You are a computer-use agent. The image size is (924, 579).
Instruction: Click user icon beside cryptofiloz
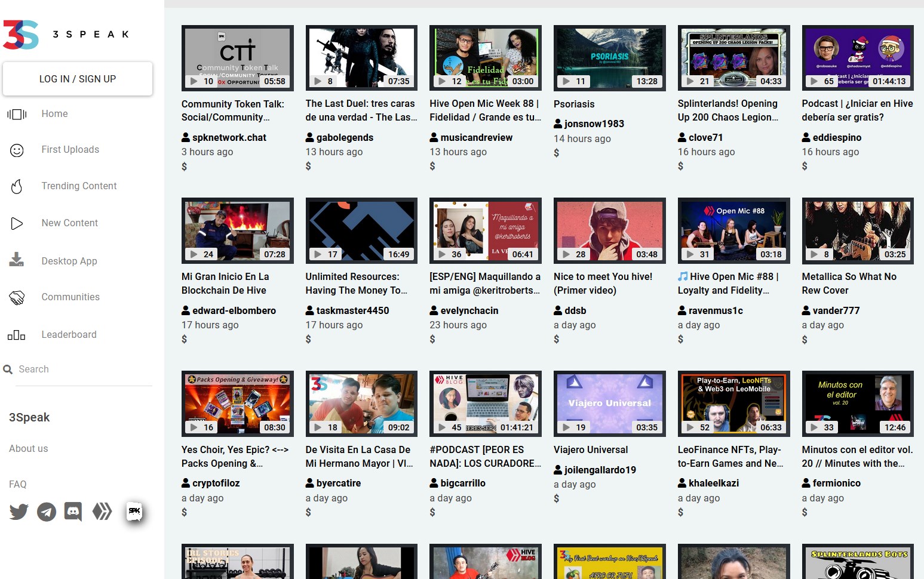pos(186,483)
